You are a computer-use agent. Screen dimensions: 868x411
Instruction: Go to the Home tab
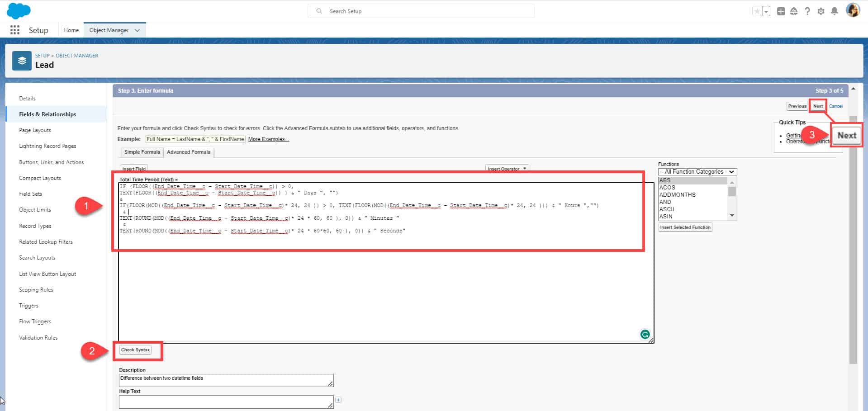point(71,30)
